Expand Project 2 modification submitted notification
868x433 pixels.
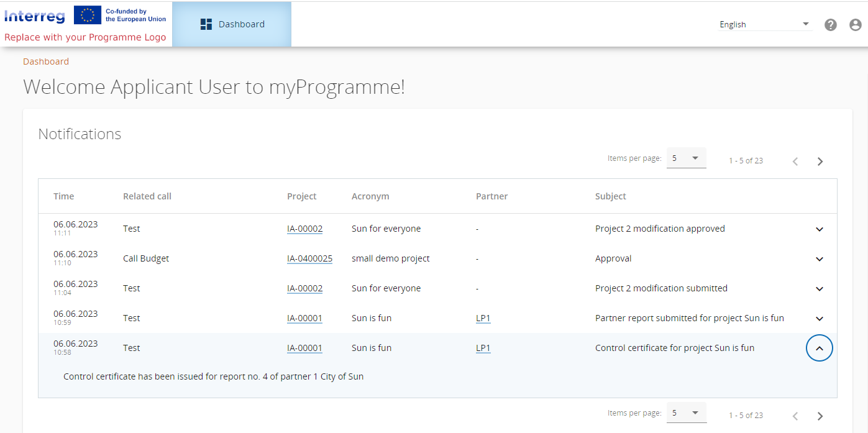tap(819, 289)
